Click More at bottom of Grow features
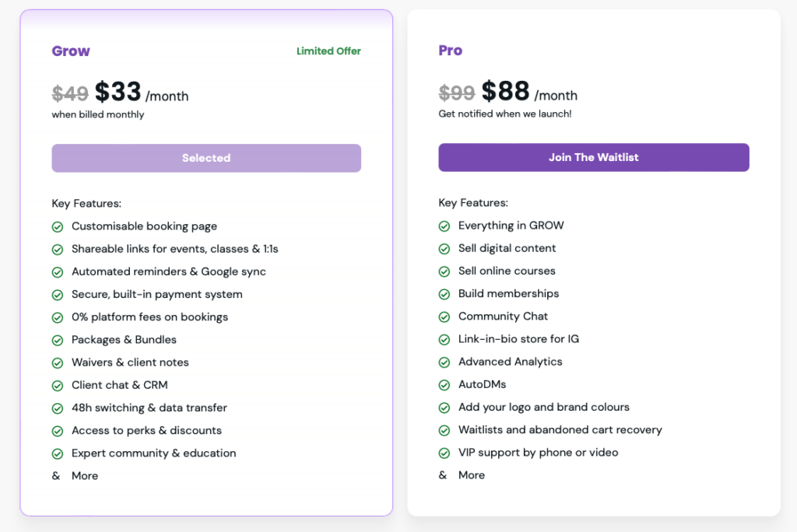Image resolution: width=797 pixels, height=532 pixels. pyautogui.click(x=85, y=475)
